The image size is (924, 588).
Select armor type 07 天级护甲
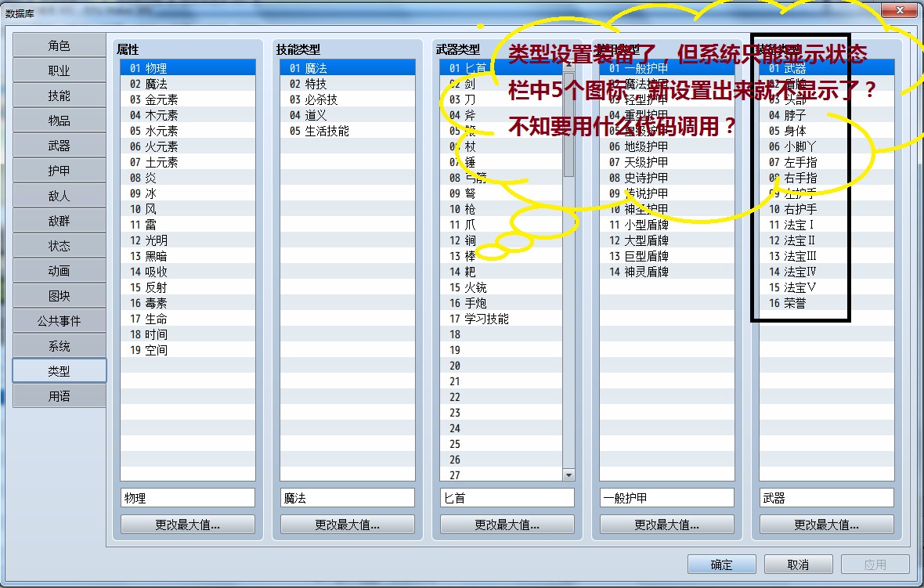click(x=667, y=162)
